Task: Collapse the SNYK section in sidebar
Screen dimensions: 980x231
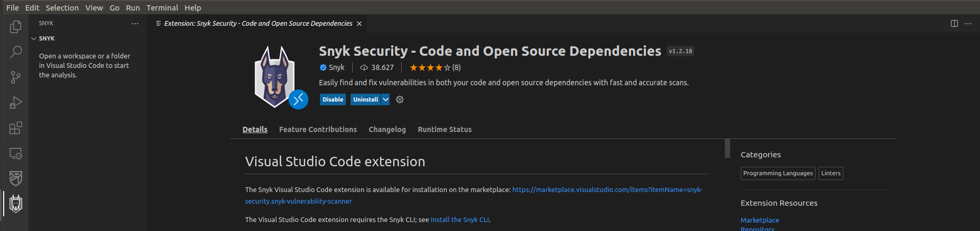Action: click(34, 38)
